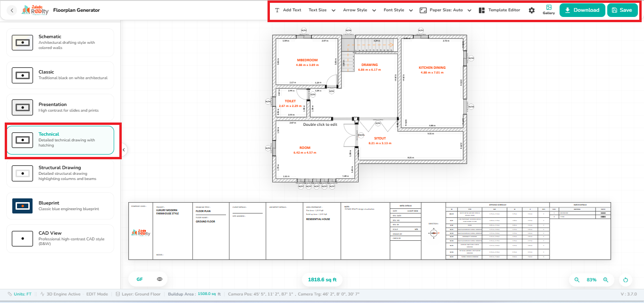
Task: Click the HATCH DETAILS table header
Action: click(580, 205)
